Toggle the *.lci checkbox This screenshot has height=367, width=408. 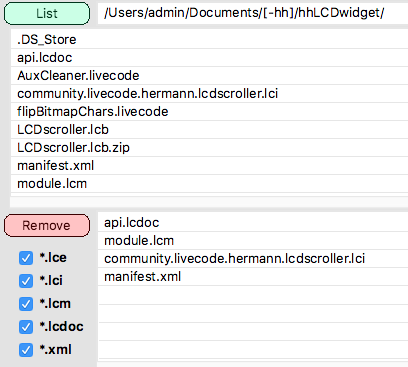click(26, 281)
